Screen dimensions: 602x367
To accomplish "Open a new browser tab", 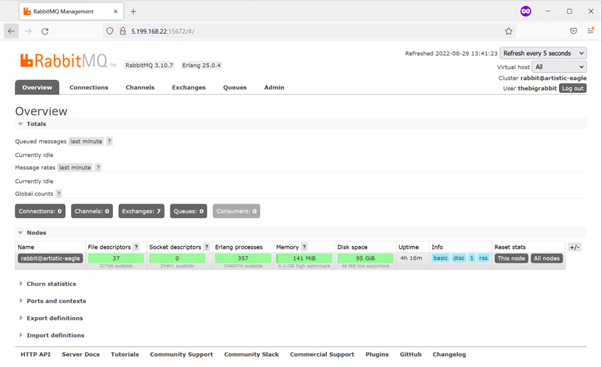I will click(133, 12).
